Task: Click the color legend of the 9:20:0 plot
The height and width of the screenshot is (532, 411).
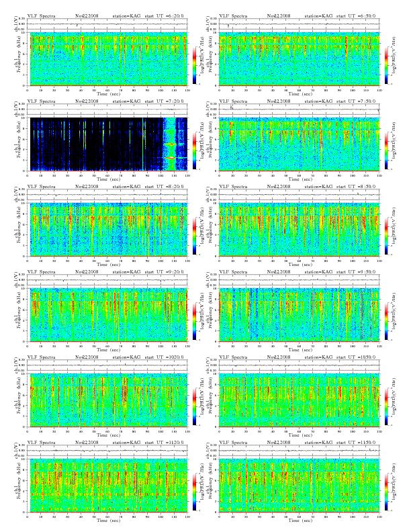Action: 194,321
